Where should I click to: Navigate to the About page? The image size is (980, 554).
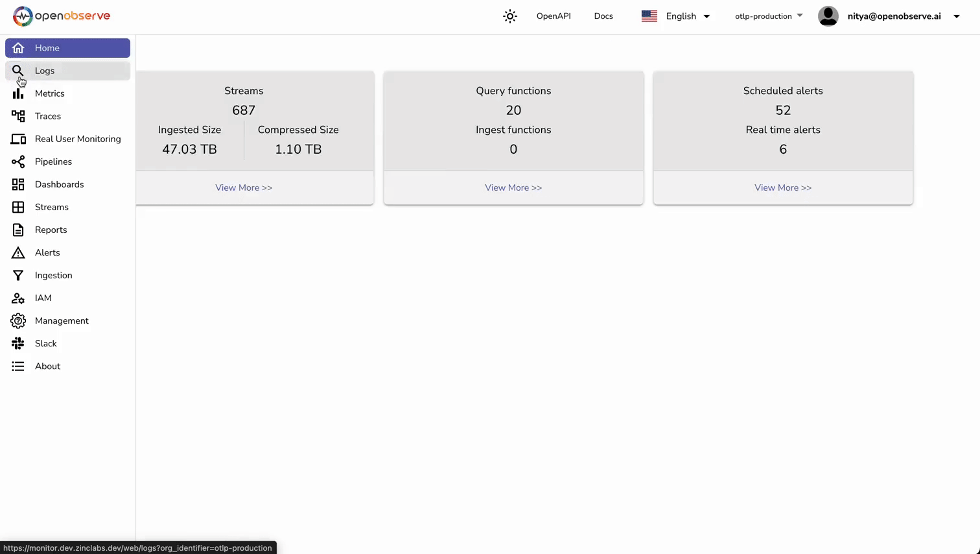[47, 366]
